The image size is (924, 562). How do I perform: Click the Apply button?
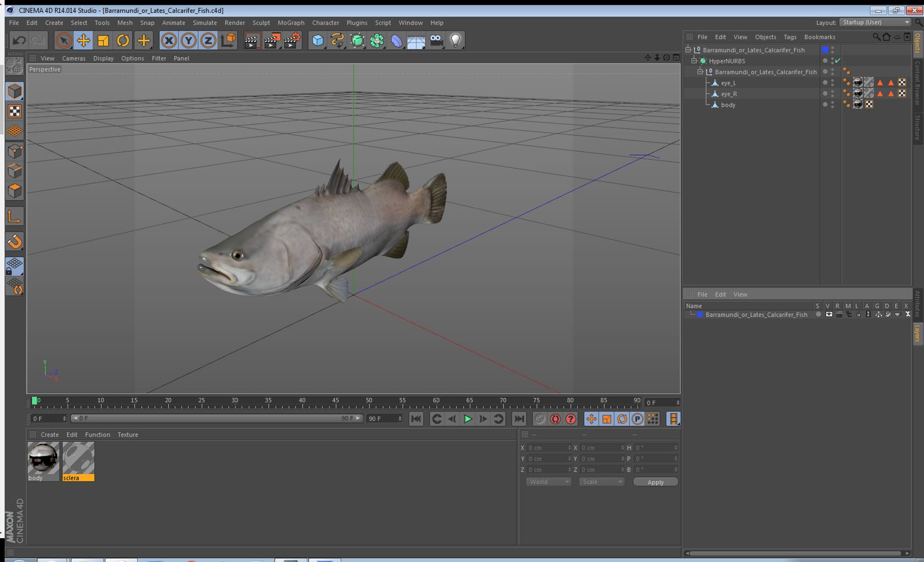[x=655, y=482]
